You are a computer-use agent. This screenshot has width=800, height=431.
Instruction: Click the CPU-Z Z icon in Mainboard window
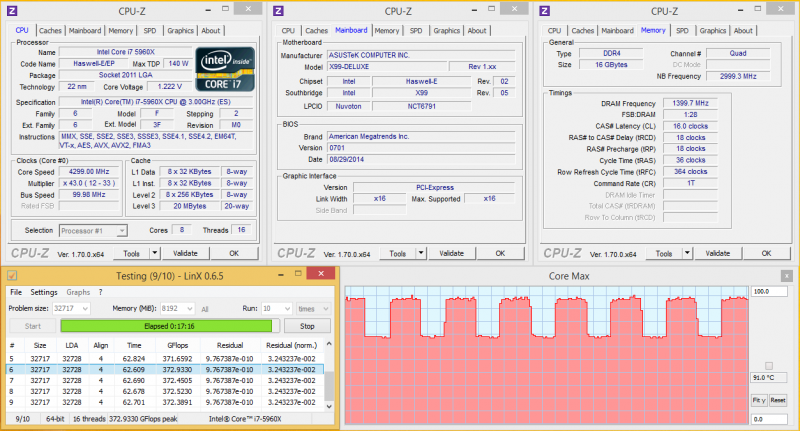[279, 11]
